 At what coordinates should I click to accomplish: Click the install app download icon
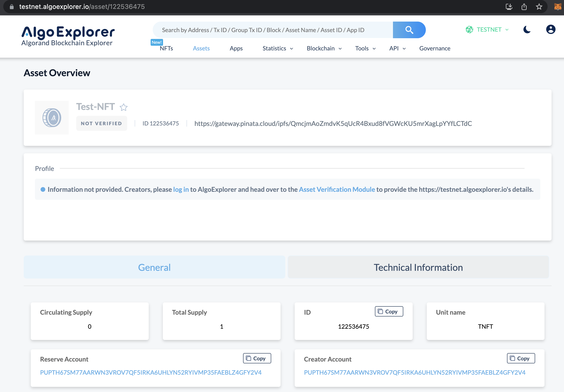click(509, 7)
